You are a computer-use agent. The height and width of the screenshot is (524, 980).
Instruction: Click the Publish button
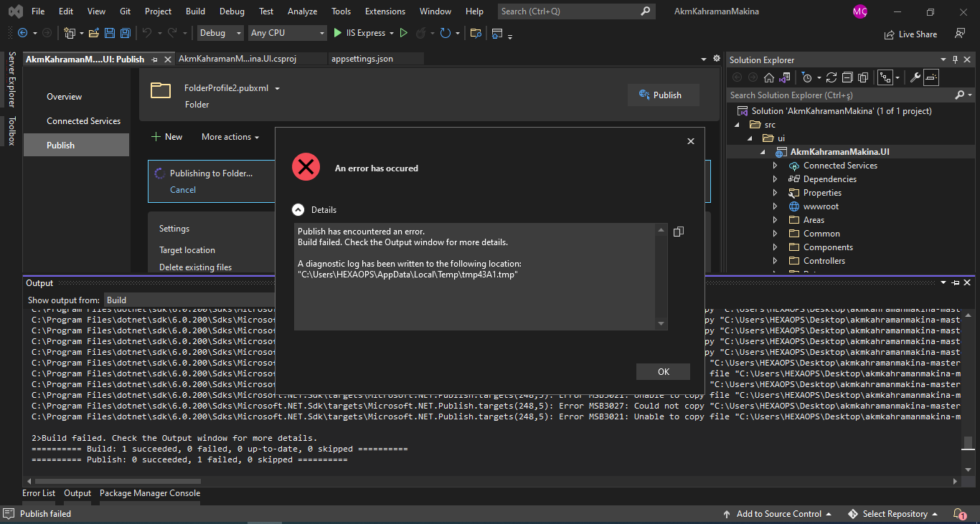[663, 95]
